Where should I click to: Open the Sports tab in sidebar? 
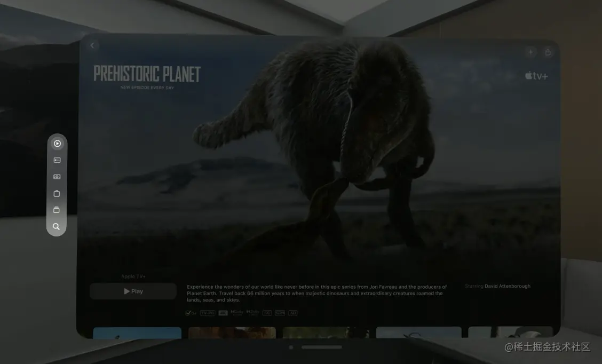click(57, 177)
